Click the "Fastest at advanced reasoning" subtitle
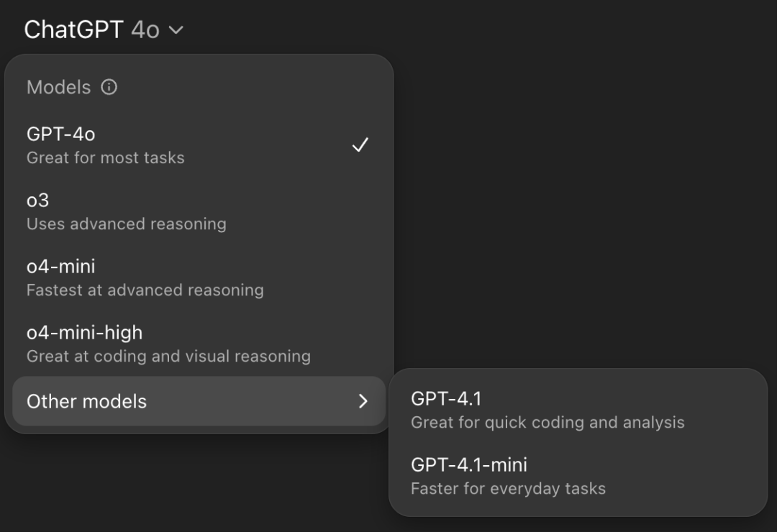The image size is (777, 532). pyautogui.click(x=145, y=290)
